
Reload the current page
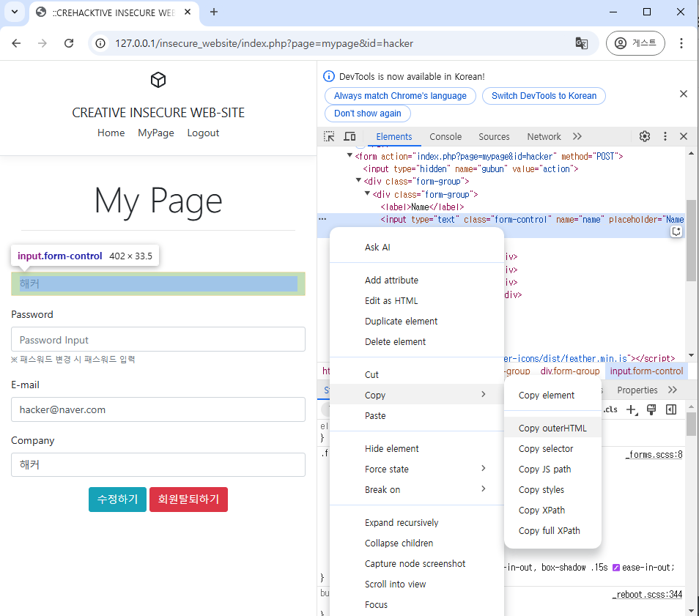[x=69, y=43]
